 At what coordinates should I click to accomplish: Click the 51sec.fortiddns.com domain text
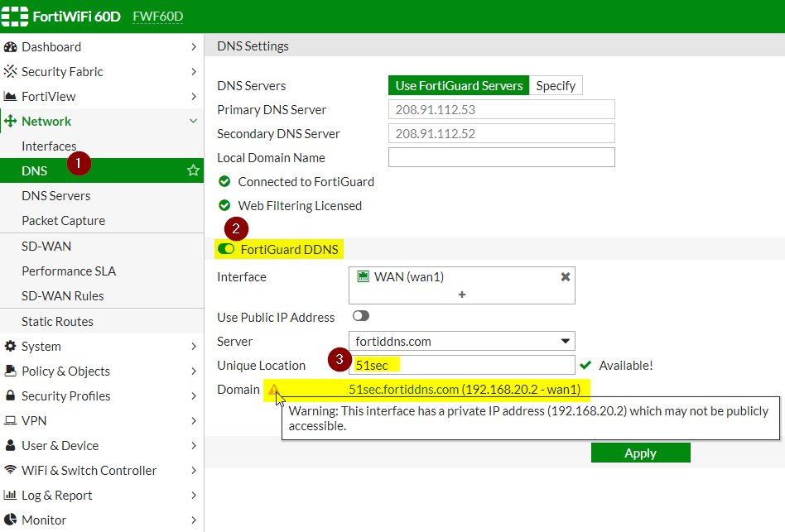click(x=403, y=390)
